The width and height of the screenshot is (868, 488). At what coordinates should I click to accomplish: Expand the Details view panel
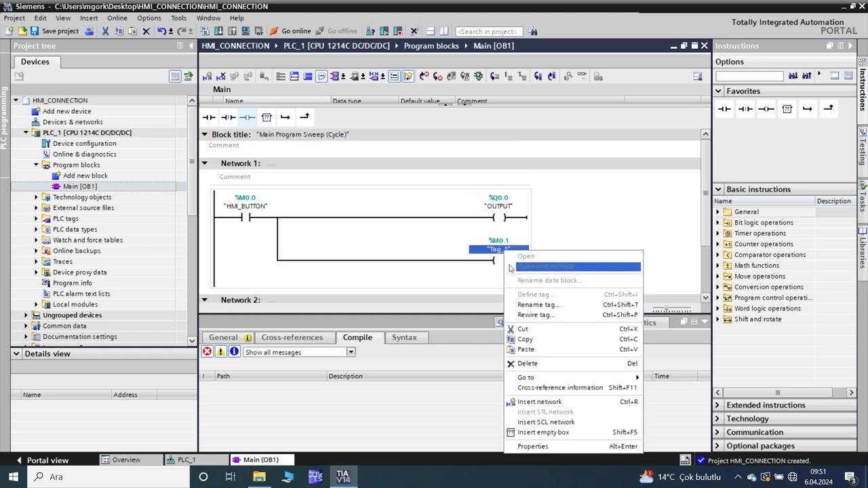[x=16, y=354]
